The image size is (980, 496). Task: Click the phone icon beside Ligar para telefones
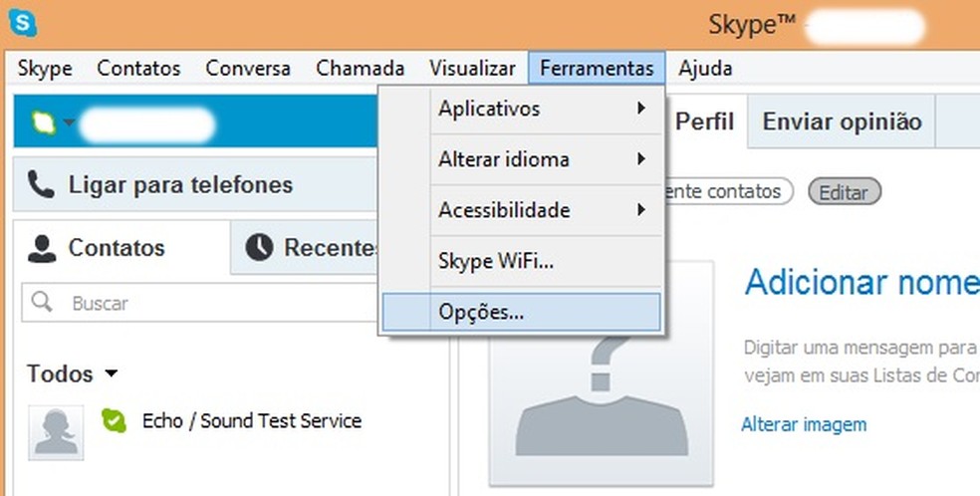41,184
